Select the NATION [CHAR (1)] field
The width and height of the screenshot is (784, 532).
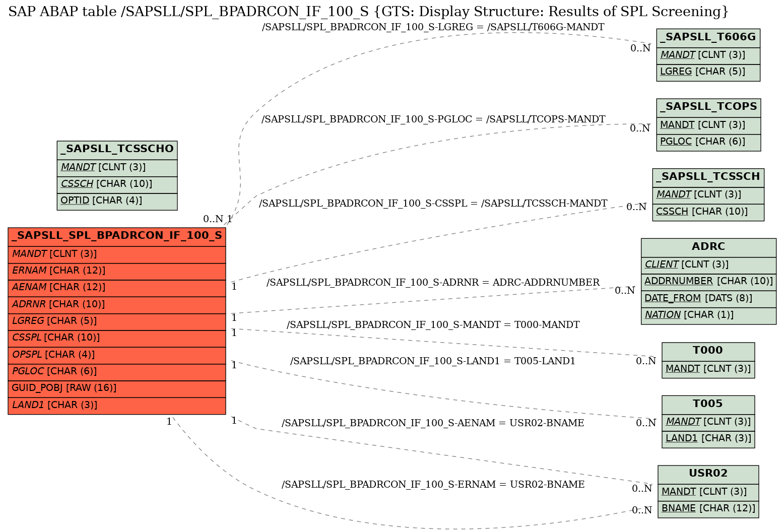point(708,315)
